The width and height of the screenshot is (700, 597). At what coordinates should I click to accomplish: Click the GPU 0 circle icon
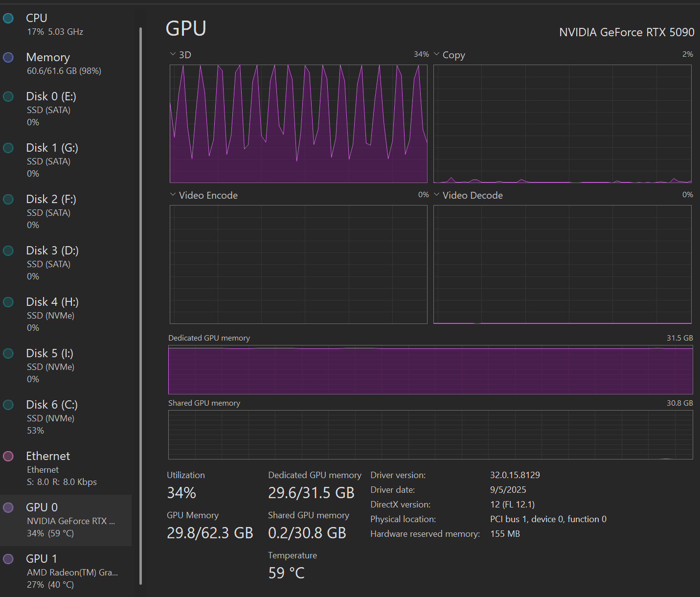tap(8, 507)
